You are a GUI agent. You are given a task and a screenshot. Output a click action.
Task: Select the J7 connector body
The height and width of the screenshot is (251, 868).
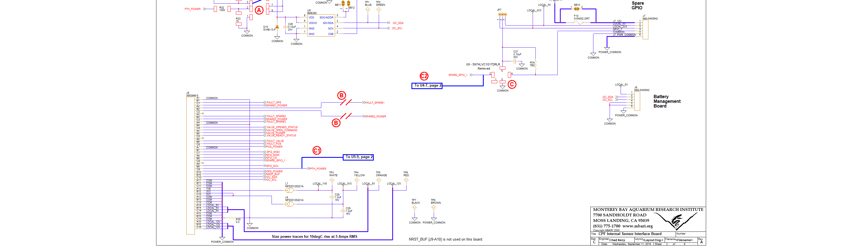pos(645,29)
